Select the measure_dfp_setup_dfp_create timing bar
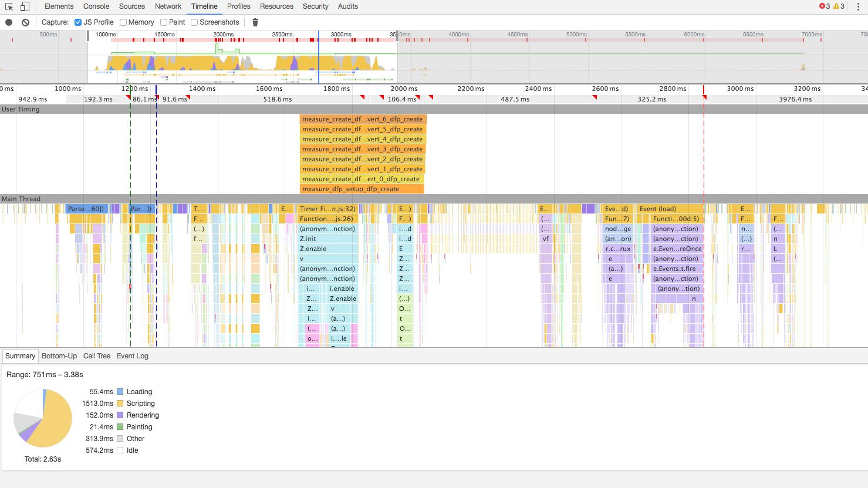The image size is (868, 488). click(x=362, y=189)
